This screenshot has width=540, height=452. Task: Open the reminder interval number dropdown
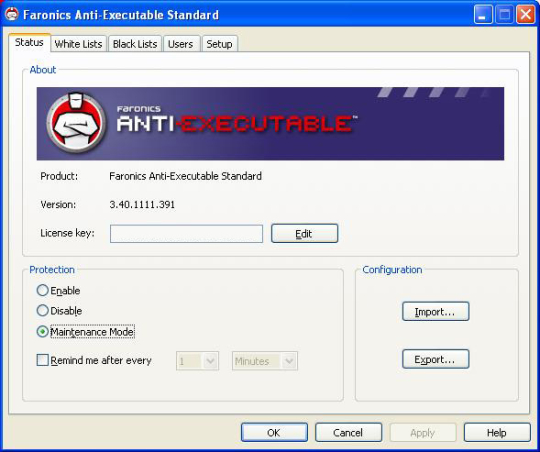point(197,361)
